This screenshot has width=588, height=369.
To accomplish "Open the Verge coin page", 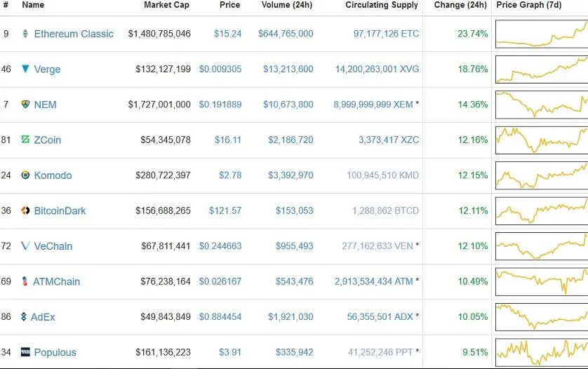I will click(x=47, y=69).
